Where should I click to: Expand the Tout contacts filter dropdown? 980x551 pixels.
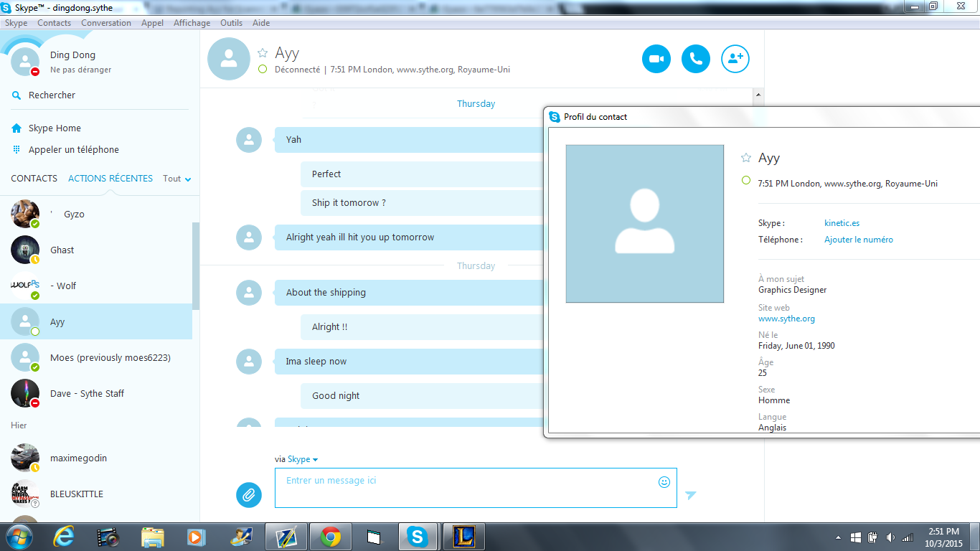177,179
